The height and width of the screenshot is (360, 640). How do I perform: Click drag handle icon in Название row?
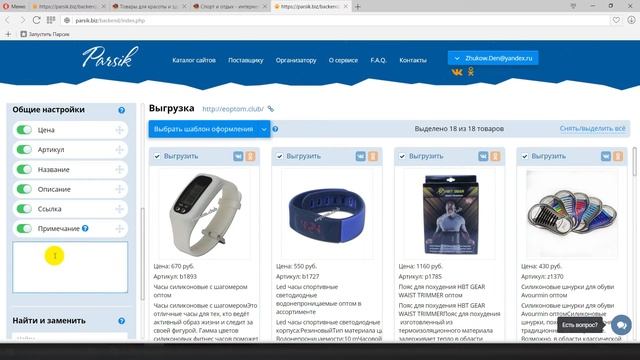click(119, 169)
